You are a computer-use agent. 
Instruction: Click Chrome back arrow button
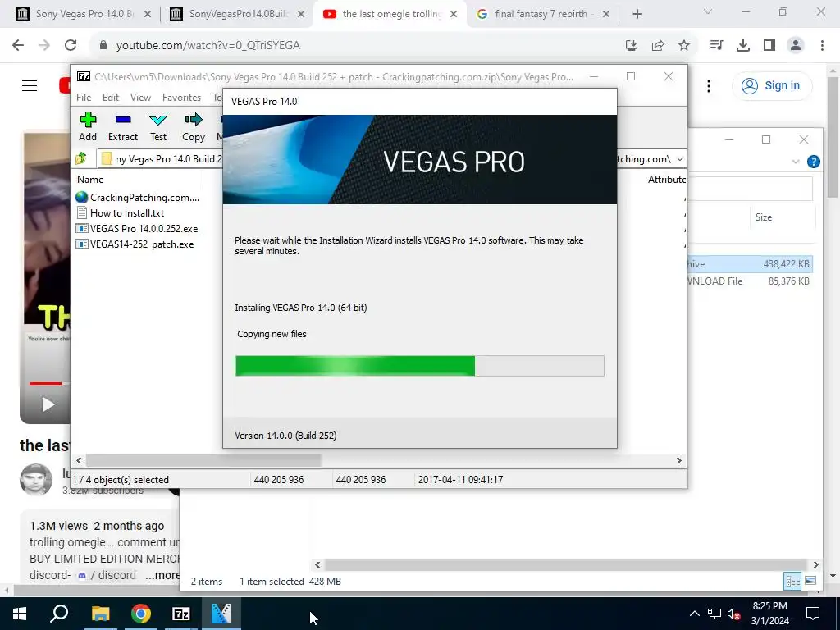click(x=18, y=46)
